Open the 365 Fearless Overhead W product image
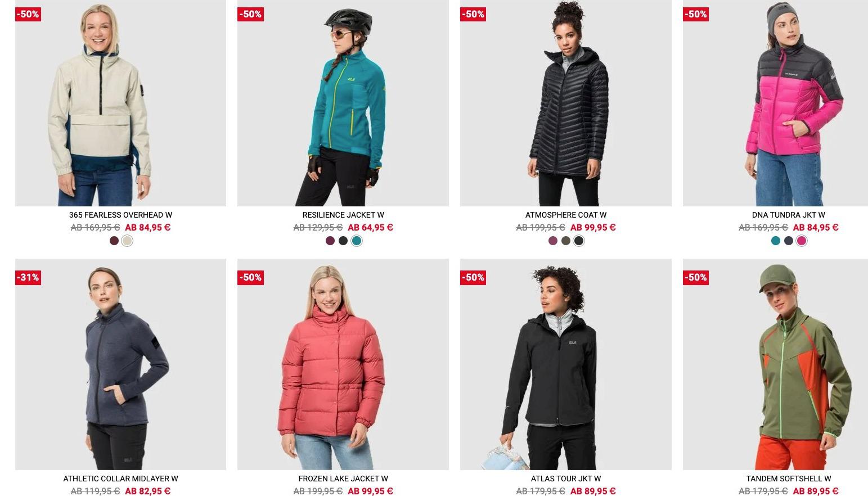This screenshot has height=496, width=868. coord(120,103)
